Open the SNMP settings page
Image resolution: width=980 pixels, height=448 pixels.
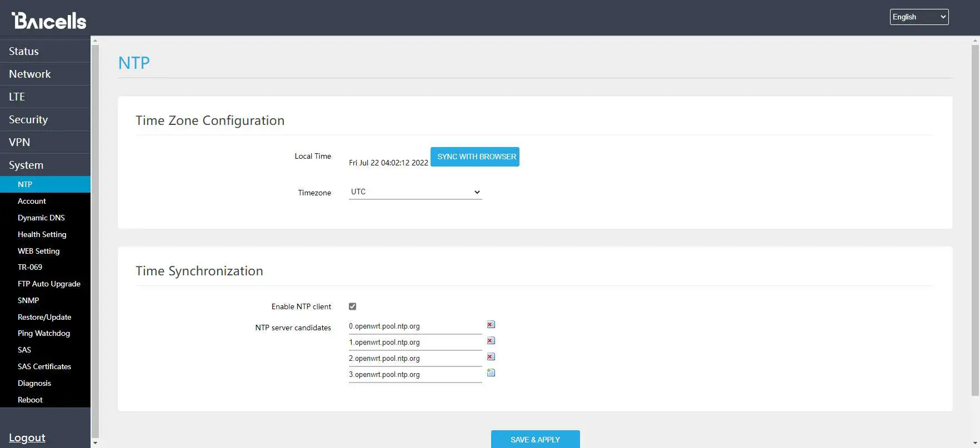click(x=45, y=300)
